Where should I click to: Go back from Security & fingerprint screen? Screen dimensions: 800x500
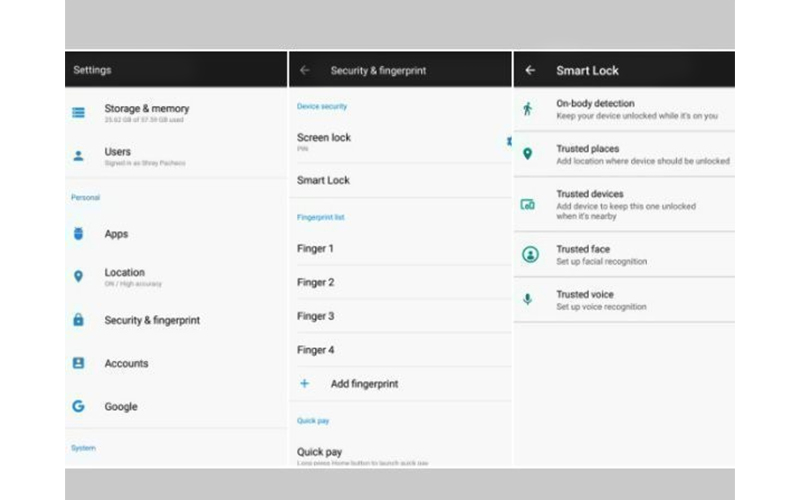[x=305, y=70]
